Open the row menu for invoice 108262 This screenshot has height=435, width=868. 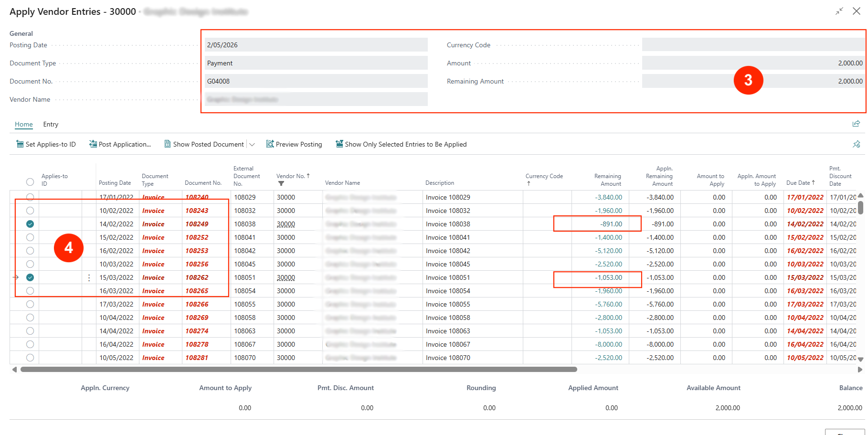pos(89,277)
